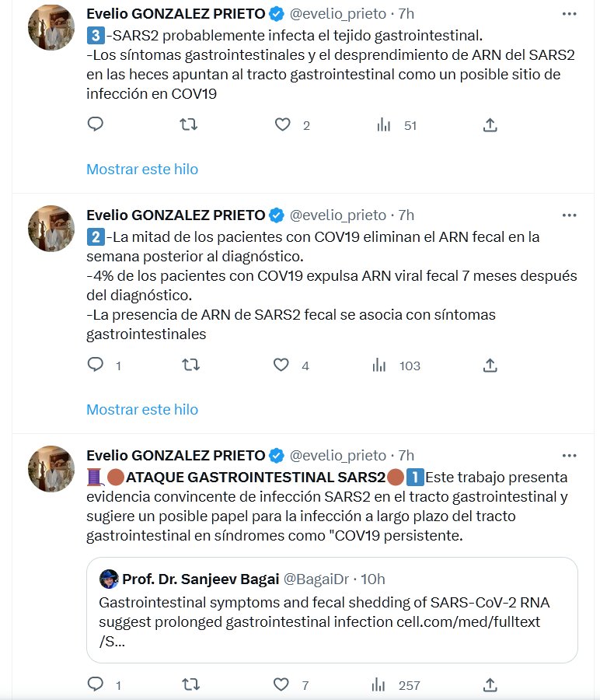Share the first tweet about SARS2
600x700 pixels.
[x=490, y=124]
